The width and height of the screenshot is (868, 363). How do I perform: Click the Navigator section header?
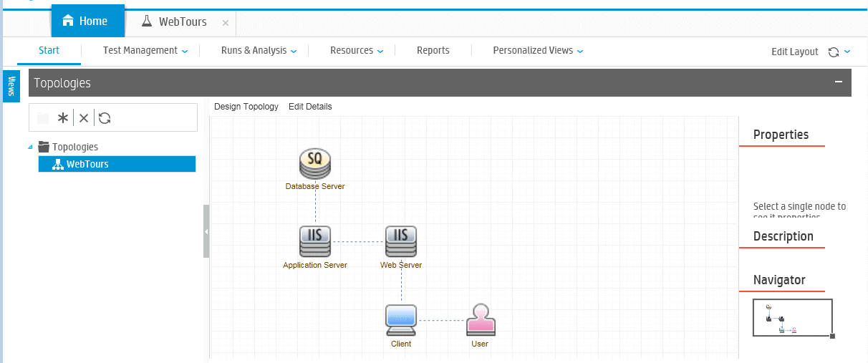pyautogui.click(x=779, y=280)
